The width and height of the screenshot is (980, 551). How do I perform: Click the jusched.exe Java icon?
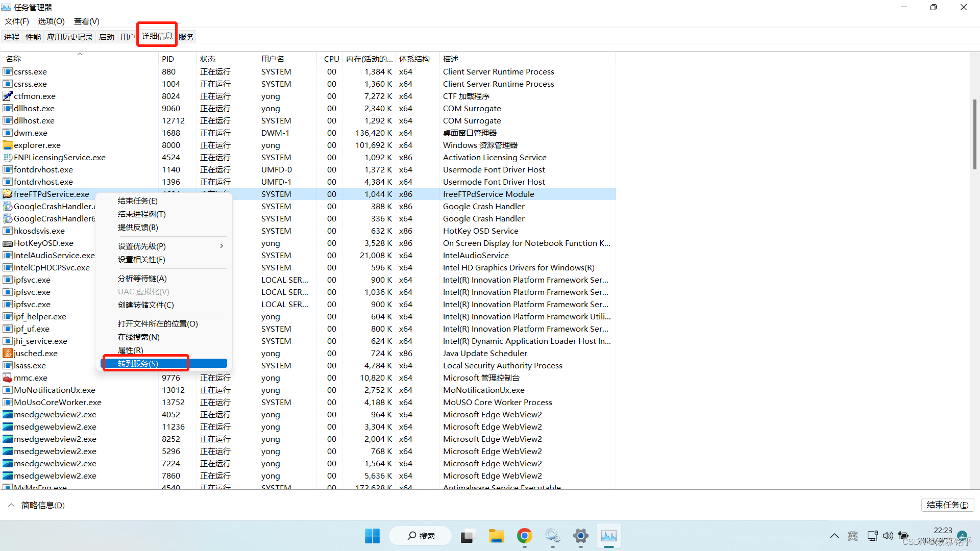click(x=7, y=353)
